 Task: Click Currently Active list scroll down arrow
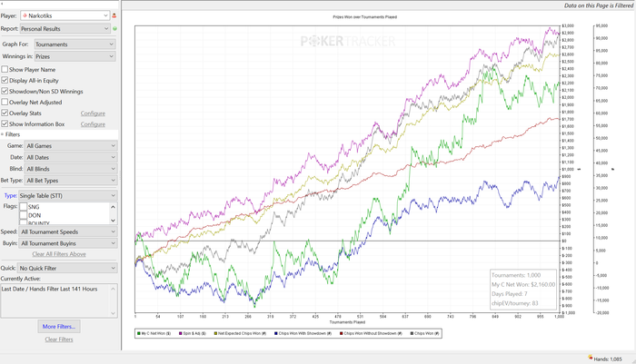pyautogui.click(x=114, y=313)
